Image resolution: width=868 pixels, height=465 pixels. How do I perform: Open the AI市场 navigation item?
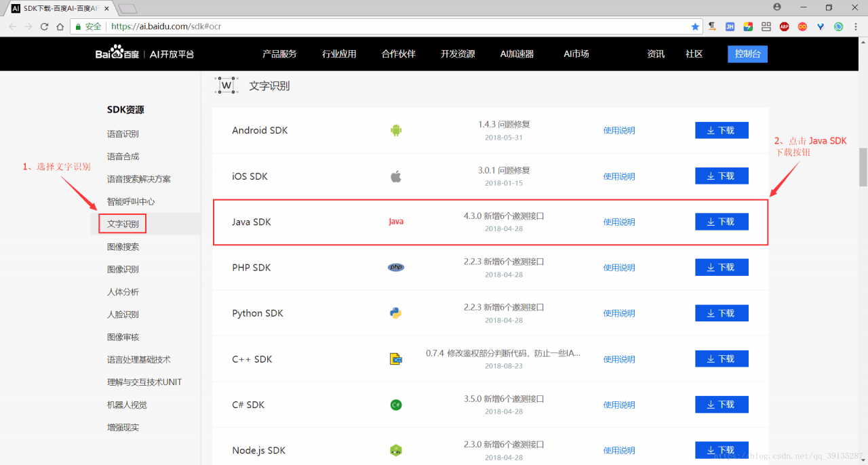(x=576, y=54)
